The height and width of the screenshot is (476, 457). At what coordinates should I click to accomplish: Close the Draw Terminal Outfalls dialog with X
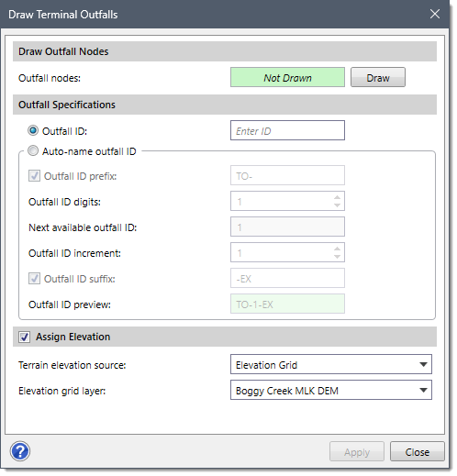click(x=435, y=14)
